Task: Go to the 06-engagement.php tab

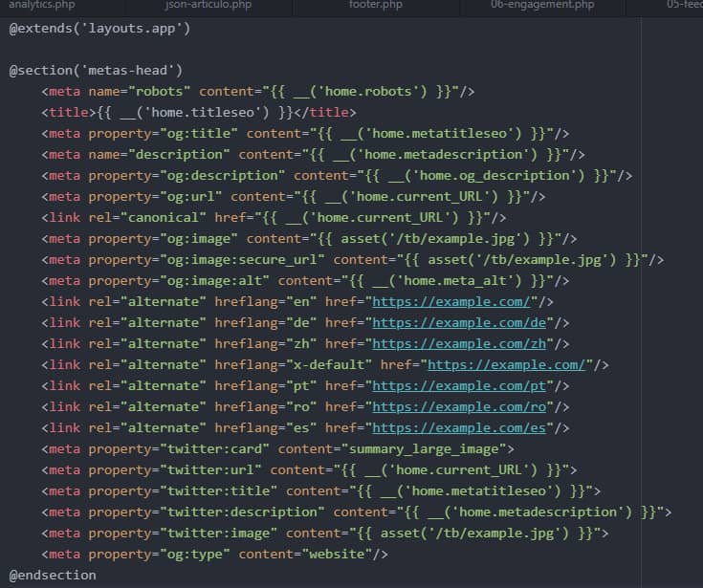Action: coord(542,5)
